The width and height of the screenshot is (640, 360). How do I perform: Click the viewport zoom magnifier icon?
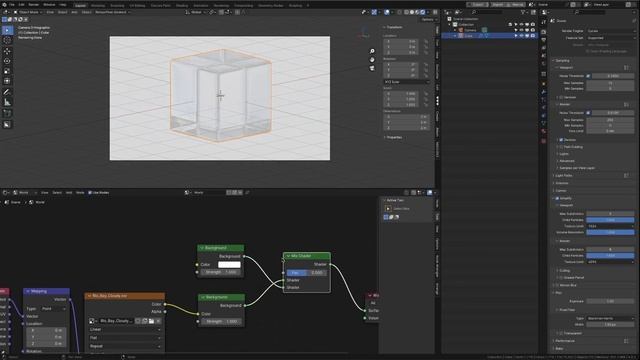coord(372,51)
